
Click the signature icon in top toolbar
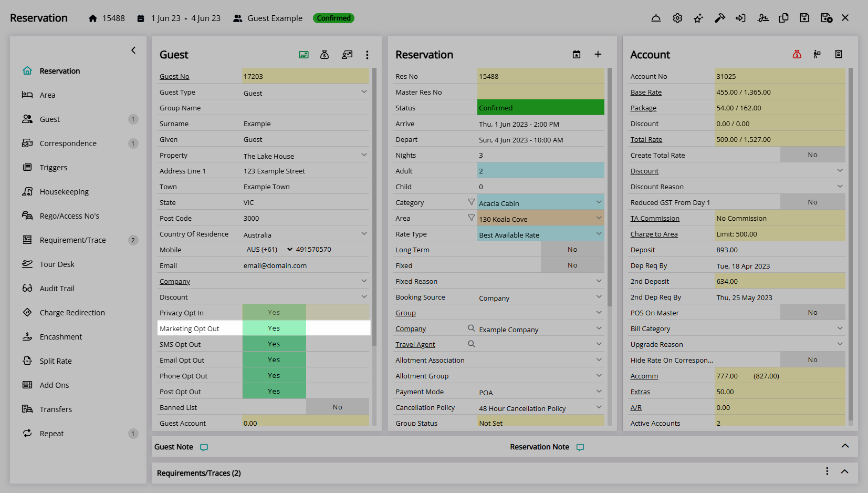click(763, 18)
